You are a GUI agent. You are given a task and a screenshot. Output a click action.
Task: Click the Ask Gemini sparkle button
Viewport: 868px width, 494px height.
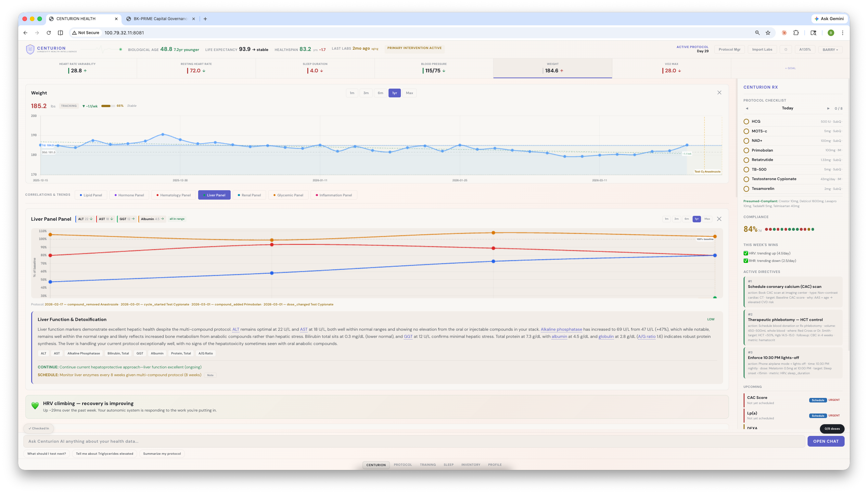[829, 19]
